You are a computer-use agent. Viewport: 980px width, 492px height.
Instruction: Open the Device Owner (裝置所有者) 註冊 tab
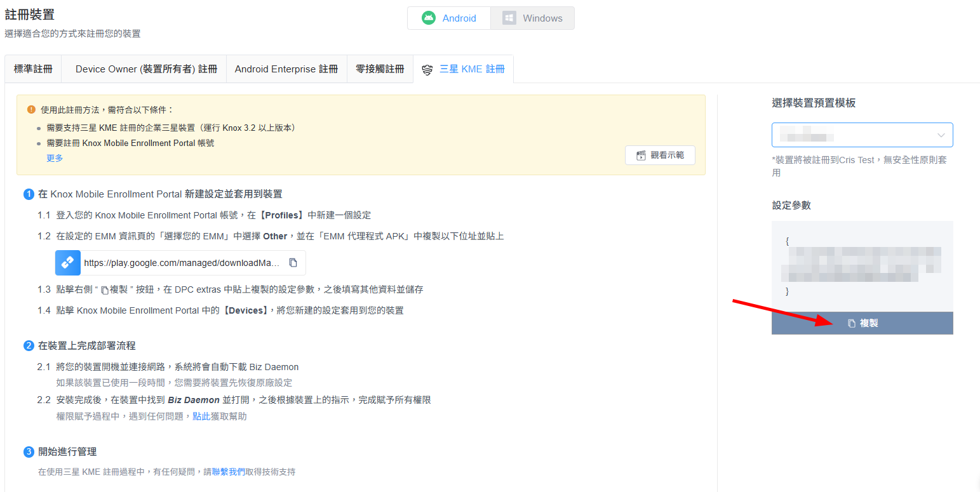click(x=146, y=69)
